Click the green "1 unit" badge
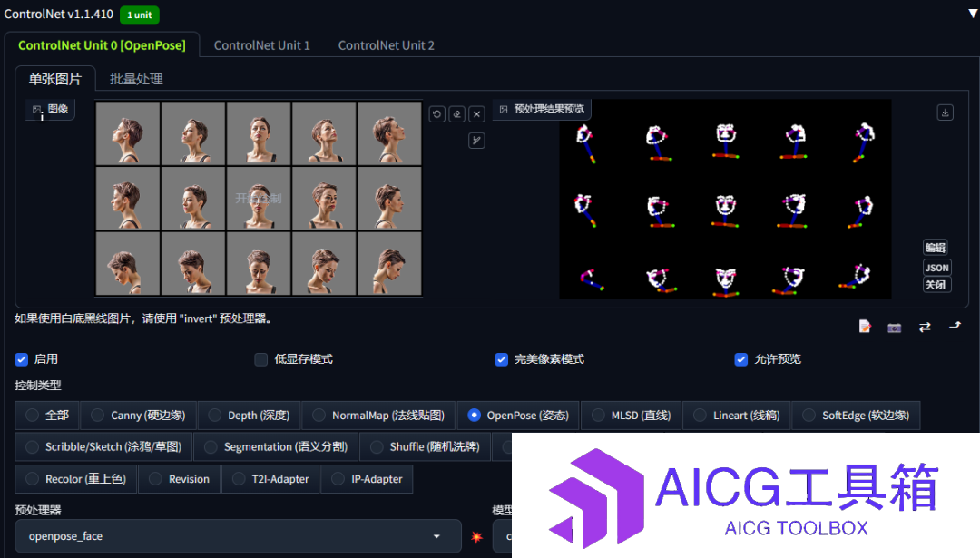 140,15
